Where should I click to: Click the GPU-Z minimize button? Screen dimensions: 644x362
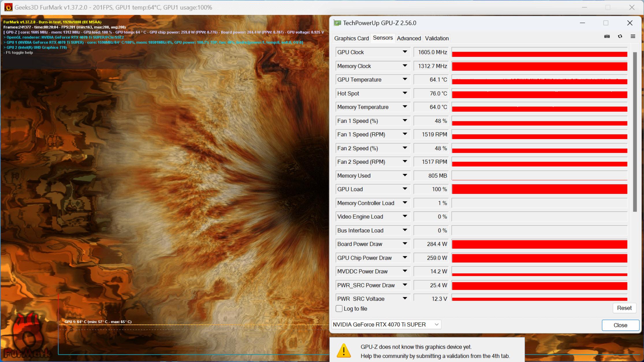(x=582, y=23)
